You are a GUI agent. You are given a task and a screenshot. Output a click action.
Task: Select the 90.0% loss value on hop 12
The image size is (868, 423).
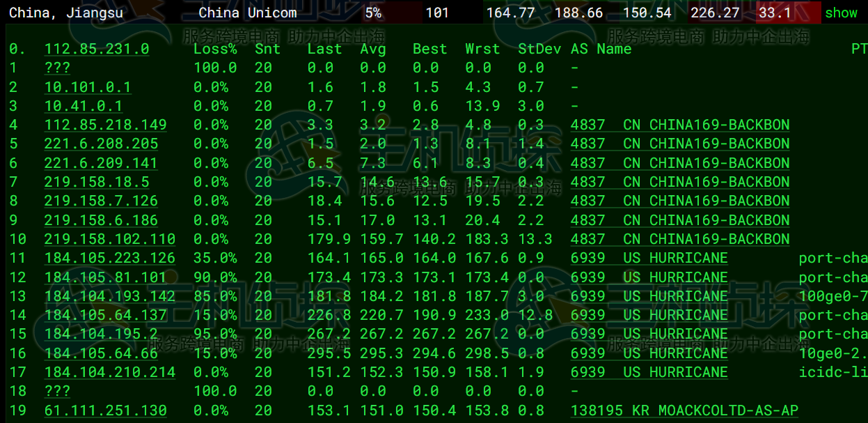(x=211, y=277)
